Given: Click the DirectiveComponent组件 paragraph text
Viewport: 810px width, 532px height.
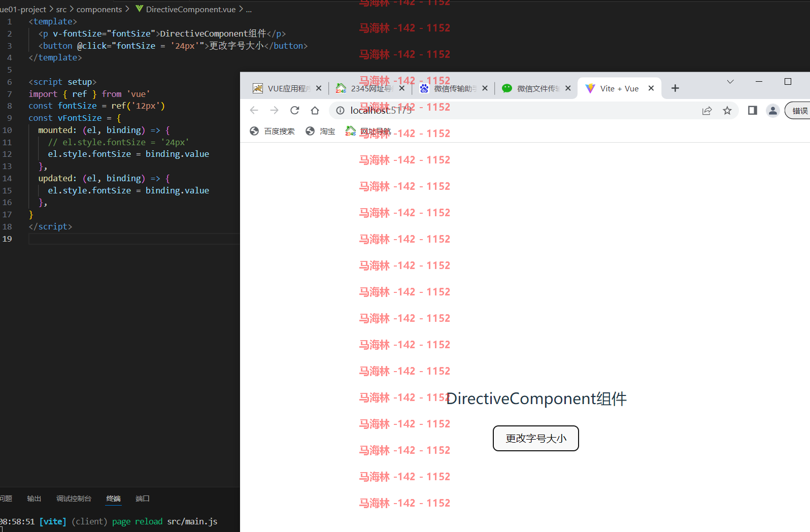Looking at the screenshot, I should pyautogui.click(x=536, y=398).
